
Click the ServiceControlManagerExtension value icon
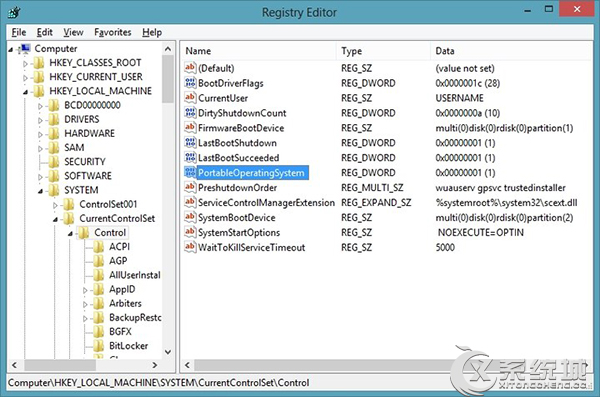190,203
